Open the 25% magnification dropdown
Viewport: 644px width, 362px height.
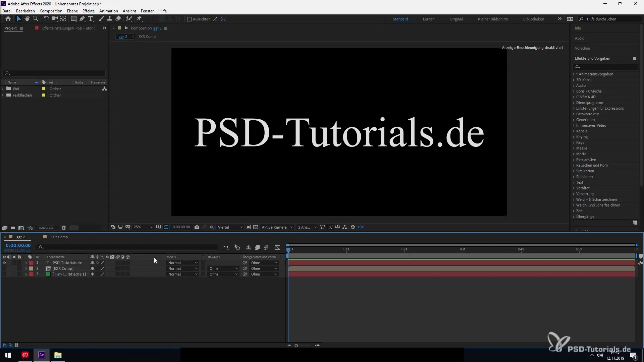143,227
